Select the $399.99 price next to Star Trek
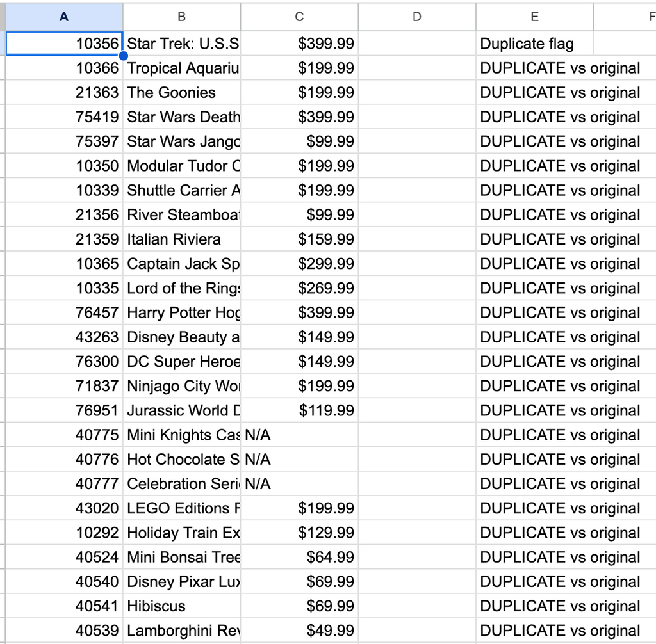656x644 pixels. (x=299, y=43)
